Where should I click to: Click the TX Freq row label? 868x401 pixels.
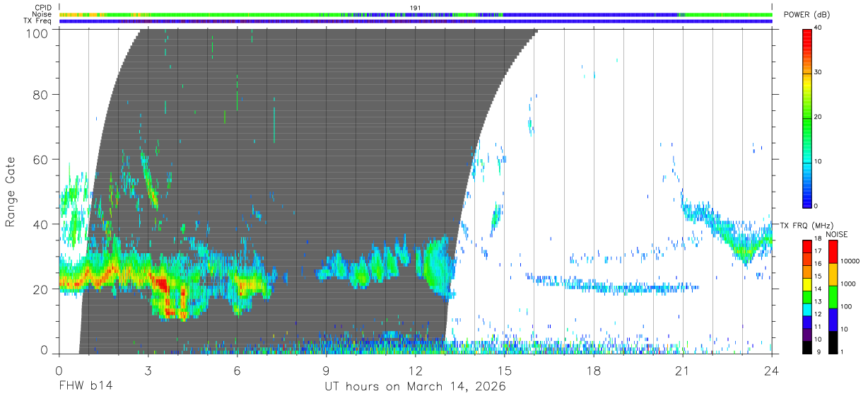click(38, 21)
